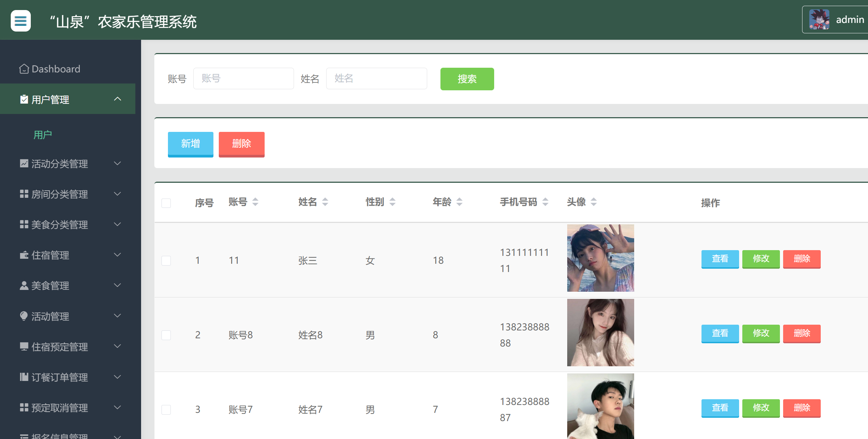868x439 pixels.
Task: Click the blue 新增 button
Action: tap(190, 144)
